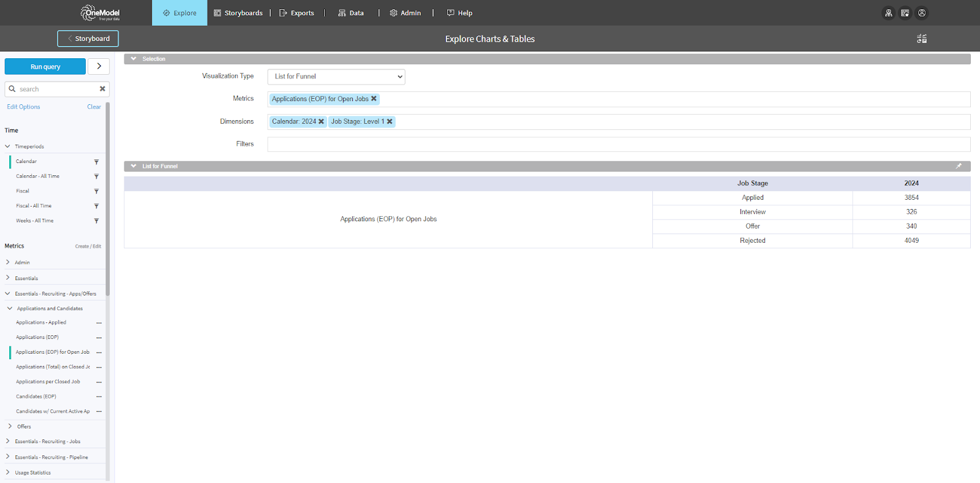
Task: Open the user profile icon
Action: (922, 13)
